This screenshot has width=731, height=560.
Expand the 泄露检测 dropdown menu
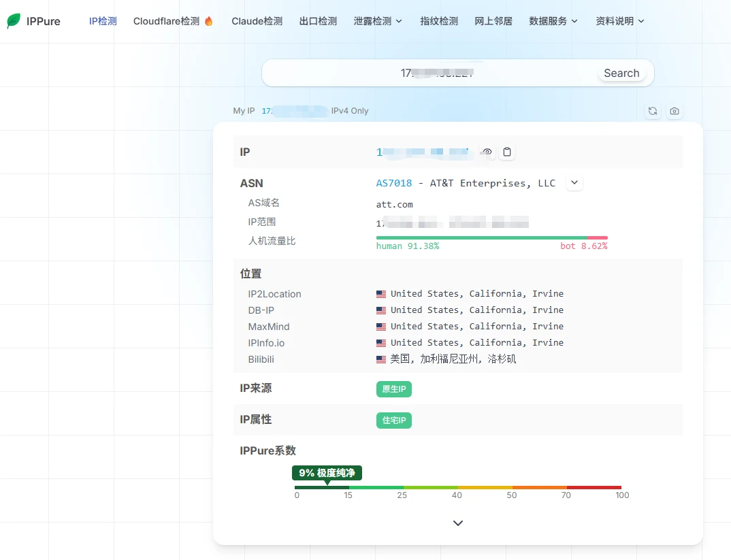[x=378, y=21]
